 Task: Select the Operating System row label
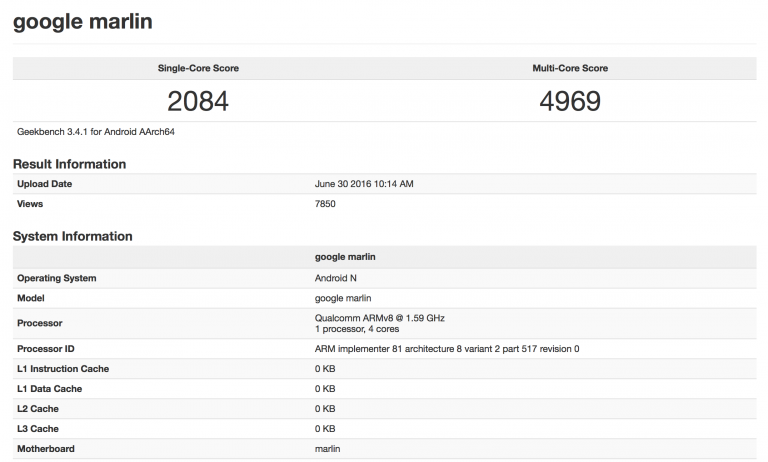coord(57,278)
